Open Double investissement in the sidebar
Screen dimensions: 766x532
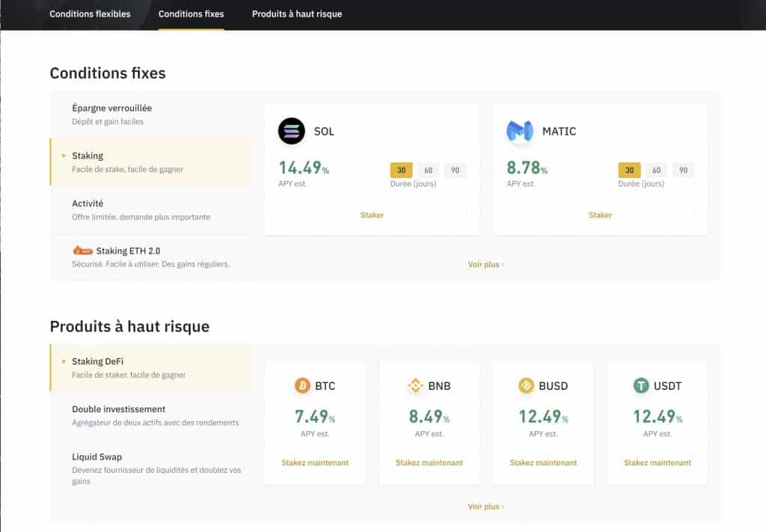(x=117, y=409)
